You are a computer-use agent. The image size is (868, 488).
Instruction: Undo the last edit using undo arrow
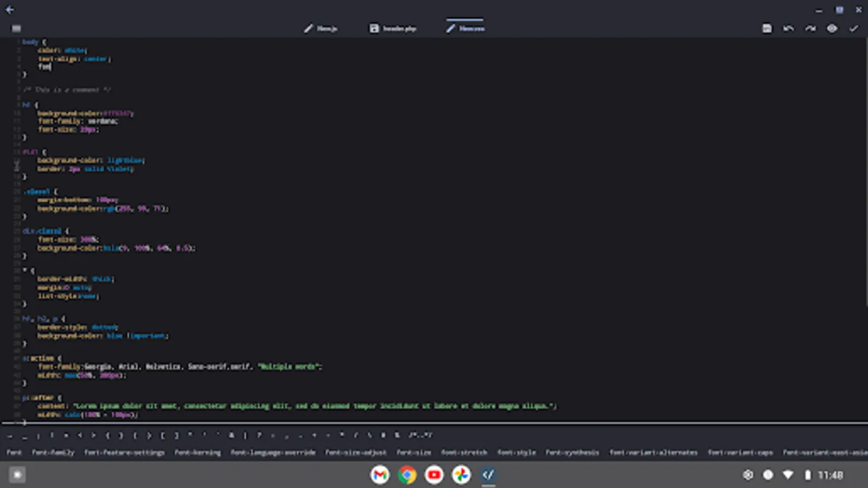788,28
